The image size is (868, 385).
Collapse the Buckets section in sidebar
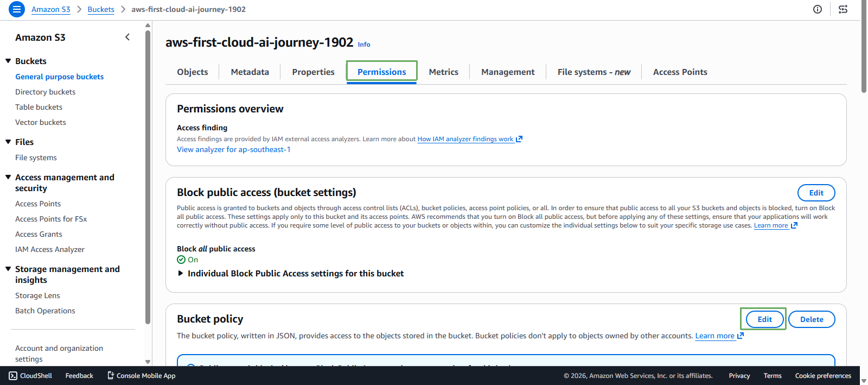[8, 61]
